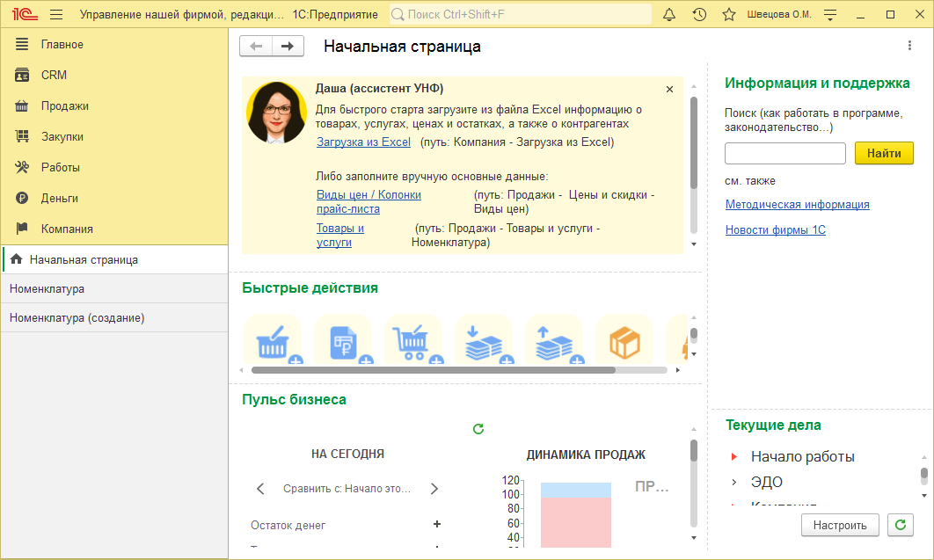
Task: Focus the global search field Поиск Ctrl+Shift+F
Action: [x=521, y=14]
